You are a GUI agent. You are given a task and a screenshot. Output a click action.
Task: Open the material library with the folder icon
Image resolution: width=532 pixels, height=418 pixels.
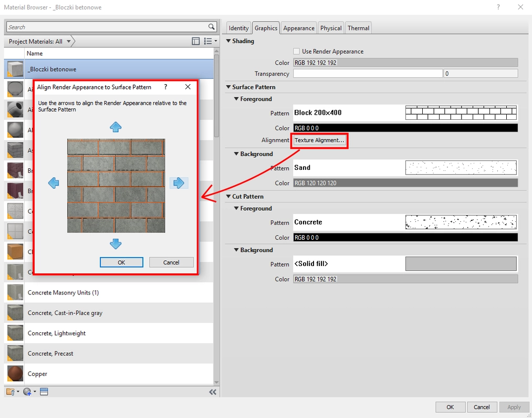coord(11,391)
